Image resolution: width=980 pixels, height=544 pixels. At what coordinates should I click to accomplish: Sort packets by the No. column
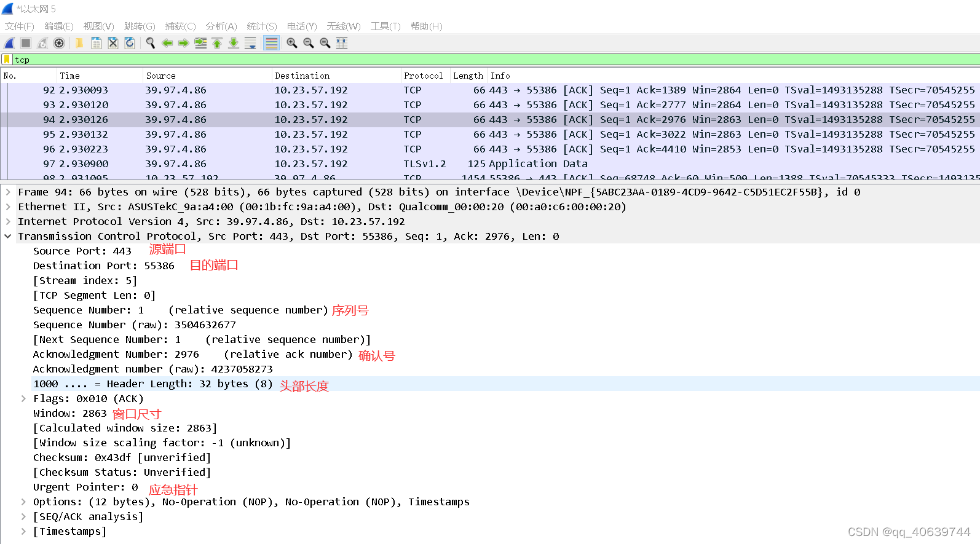click(29, 76)
